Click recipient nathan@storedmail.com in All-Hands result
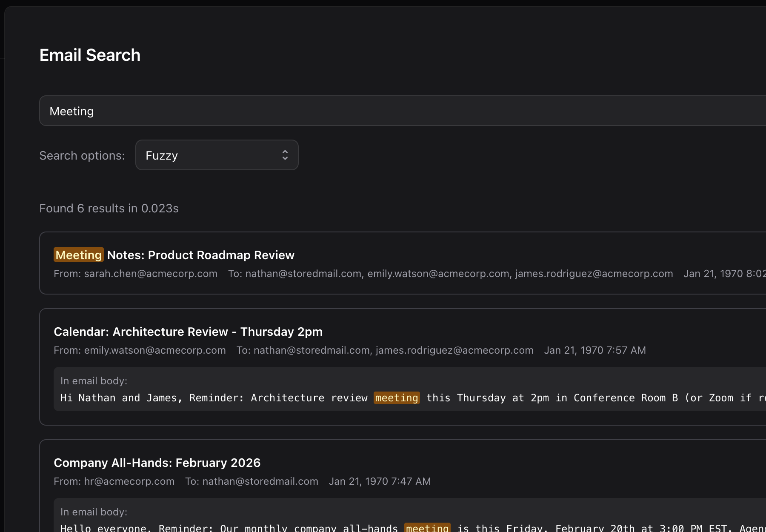This screenshot has width=766, height=532. [x=260, y=481]
